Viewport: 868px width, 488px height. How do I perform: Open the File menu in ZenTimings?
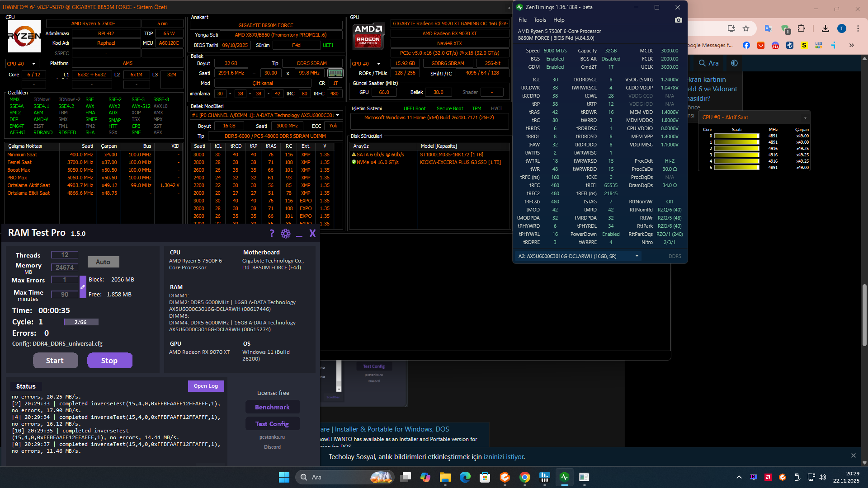(x=523, y=20)
